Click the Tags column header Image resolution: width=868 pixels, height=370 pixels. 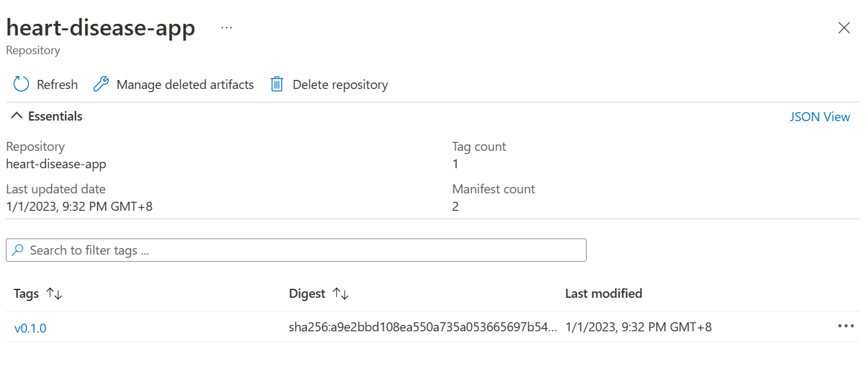coord(26,294)
